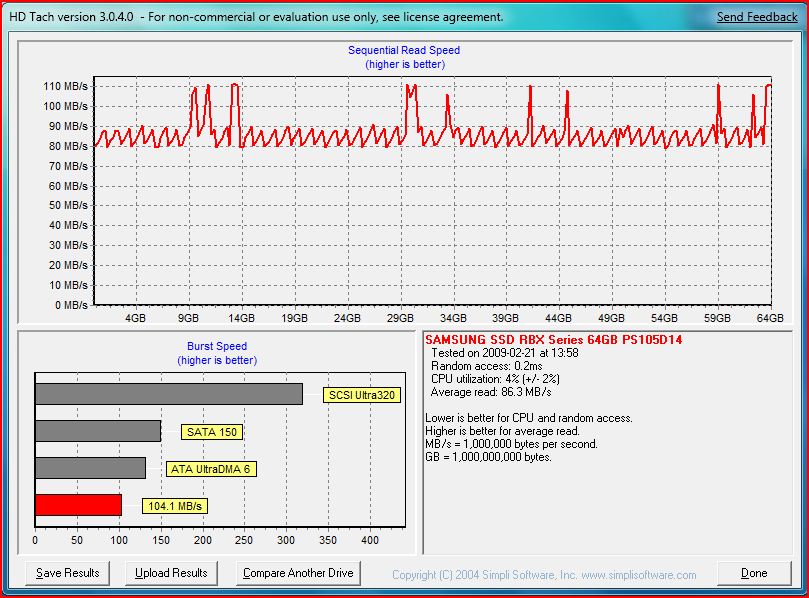Select the gray SATA 150 bar

(x=97, y=431)
